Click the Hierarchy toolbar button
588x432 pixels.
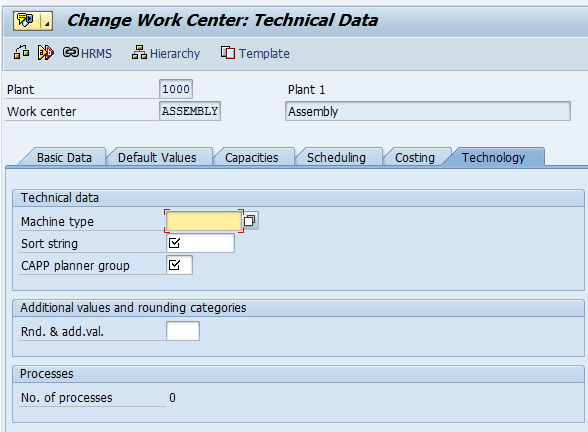[166, 53]
